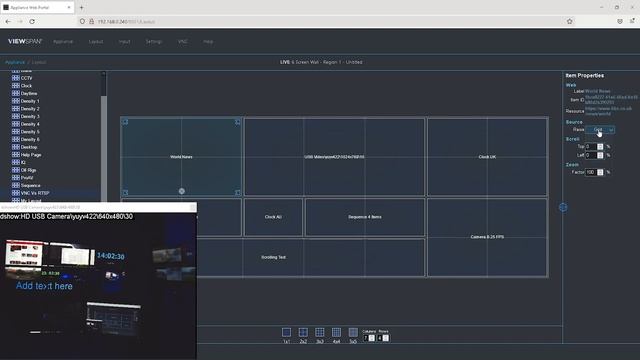Click the Zoom Factor stepper
The image size is (640, 360).
pos(600,172)
